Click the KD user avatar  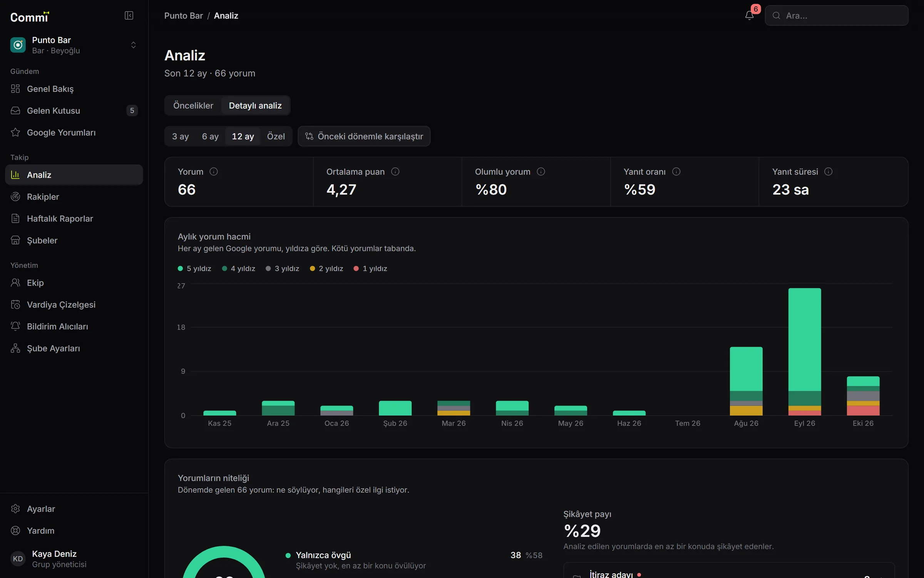(18, 559)
